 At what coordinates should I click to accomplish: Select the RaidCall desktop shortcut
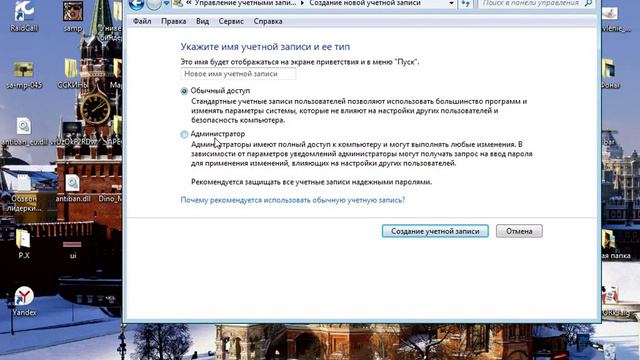point(24,16)
